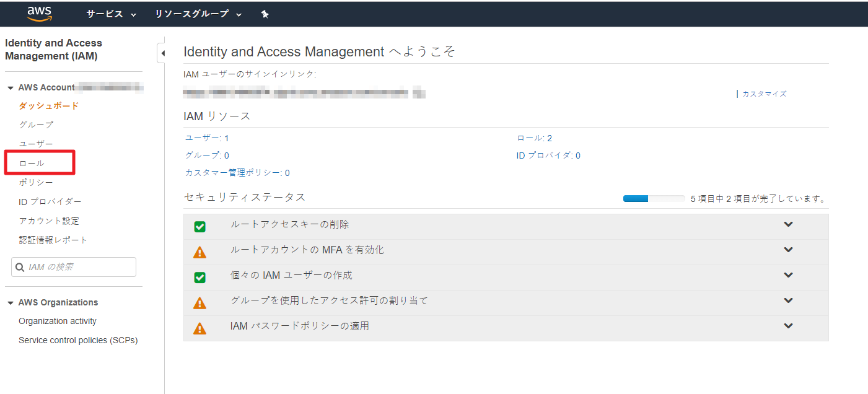
Task: Click the pin shortcut icon in top bar
Action: 265,14
